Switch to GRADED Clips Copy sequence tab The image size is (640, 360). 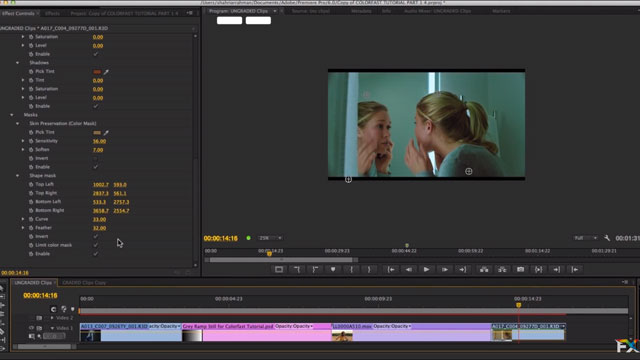click(x=84, y=282)
